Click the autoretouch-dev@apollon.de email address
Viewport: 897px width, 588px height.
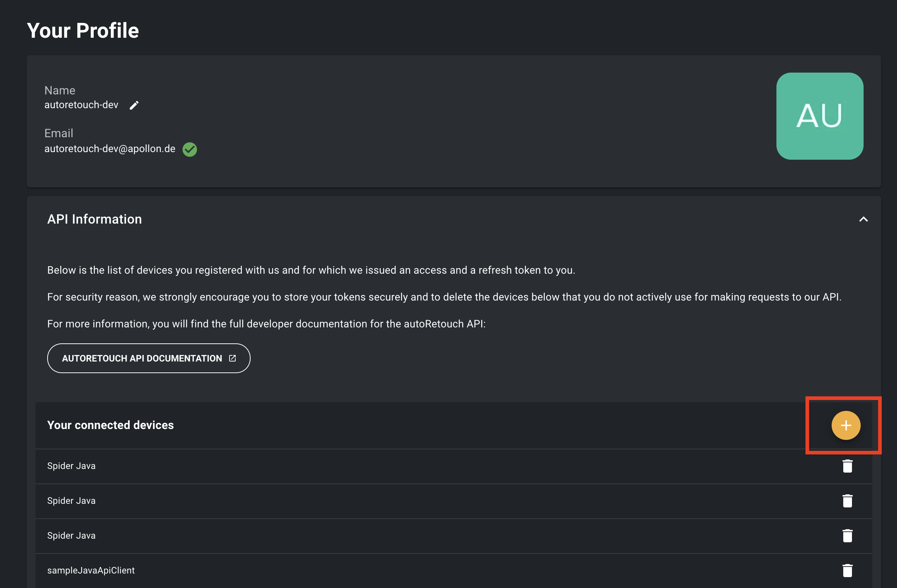(110, 149)
